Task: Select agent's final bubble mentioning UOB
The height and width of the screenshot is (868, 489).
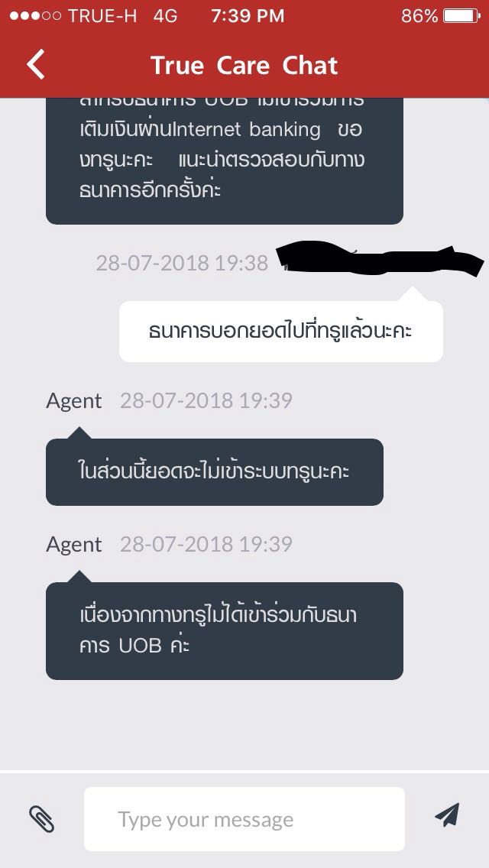Action: coord(225,630)
